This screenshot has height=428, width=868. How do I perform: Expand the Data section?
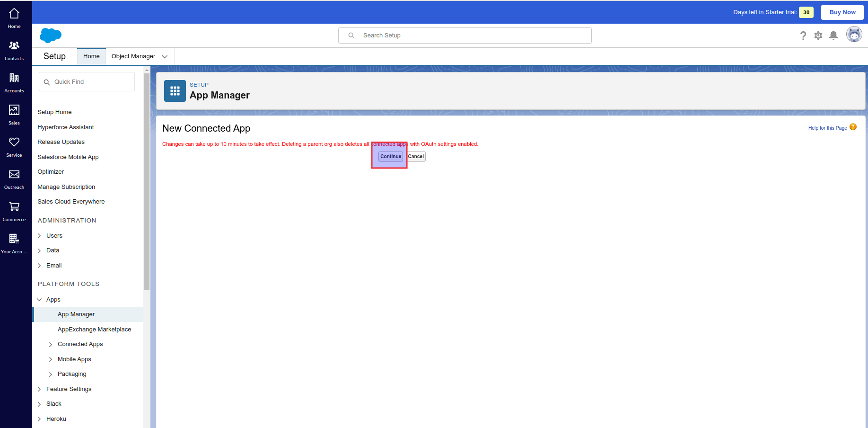point(39,251)
